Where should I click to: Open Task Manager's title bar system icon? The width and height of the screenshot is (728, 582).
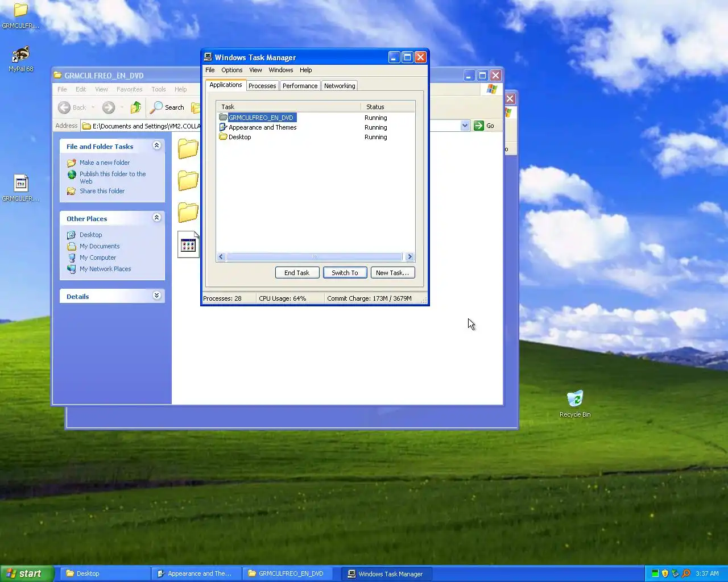(x=208, y=57)
